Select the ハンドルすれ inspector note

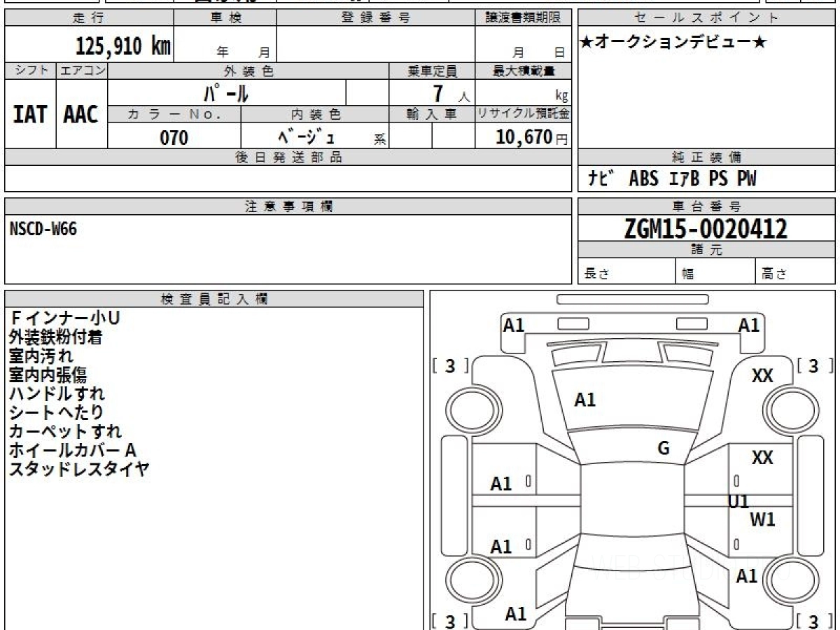coord(57,394)
